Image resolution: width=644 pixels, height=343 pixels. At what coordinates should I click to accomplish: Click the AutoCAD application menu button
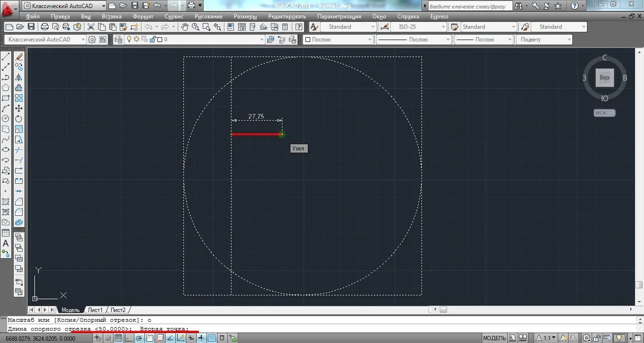pos(9,9)
